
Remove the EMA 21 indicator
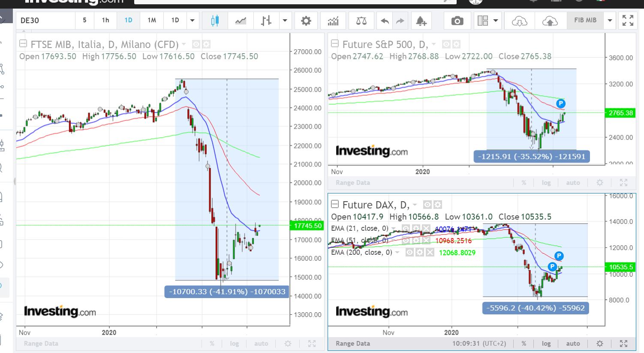[x=426, y=229]
